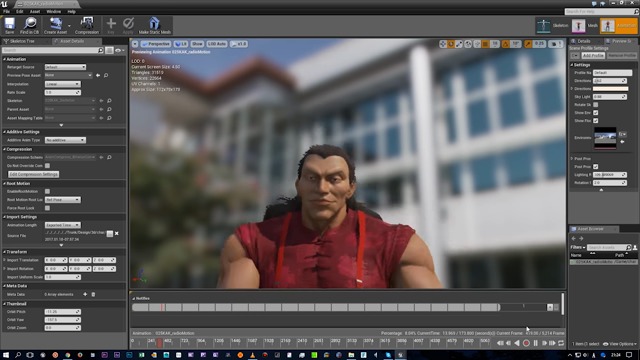This screenshot has width=640, height=360.
Task: Select the Animation mode button
Action: pos(618,26)
